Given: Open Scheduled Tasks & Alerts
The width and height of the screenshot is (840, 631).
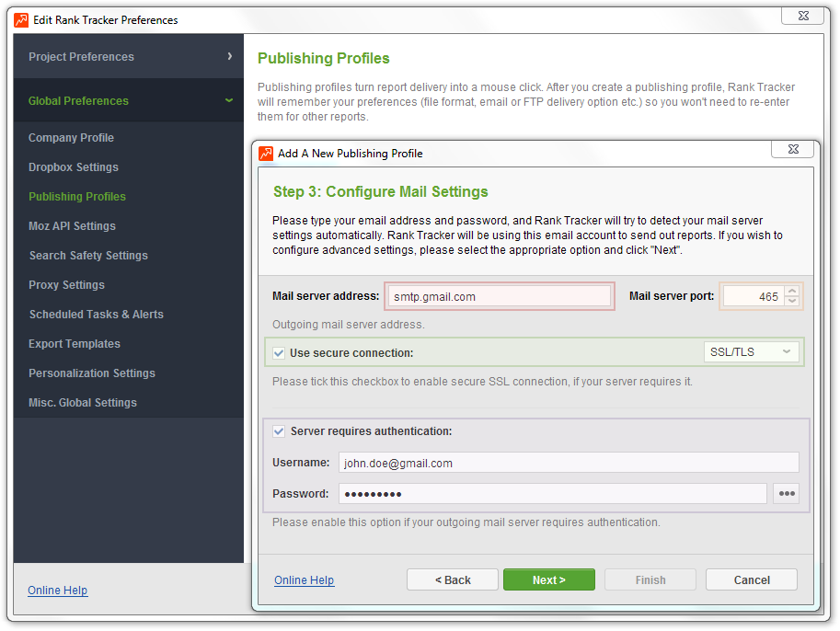Looking at the screenshot, I should pyautogui.click(x=97, y=315).
